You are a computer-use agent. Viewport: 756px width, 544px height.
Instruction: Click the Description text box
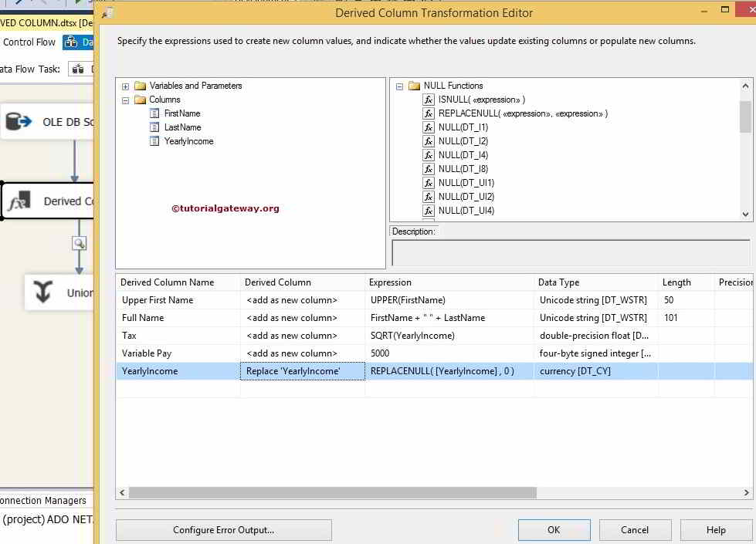click(571, 253)
